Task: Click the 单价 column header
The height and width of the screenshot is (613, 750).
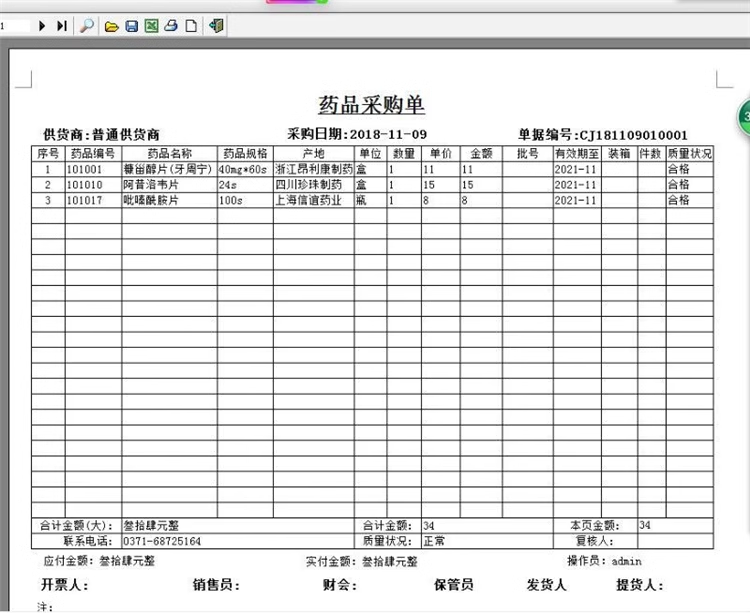Action: point(441,153)
